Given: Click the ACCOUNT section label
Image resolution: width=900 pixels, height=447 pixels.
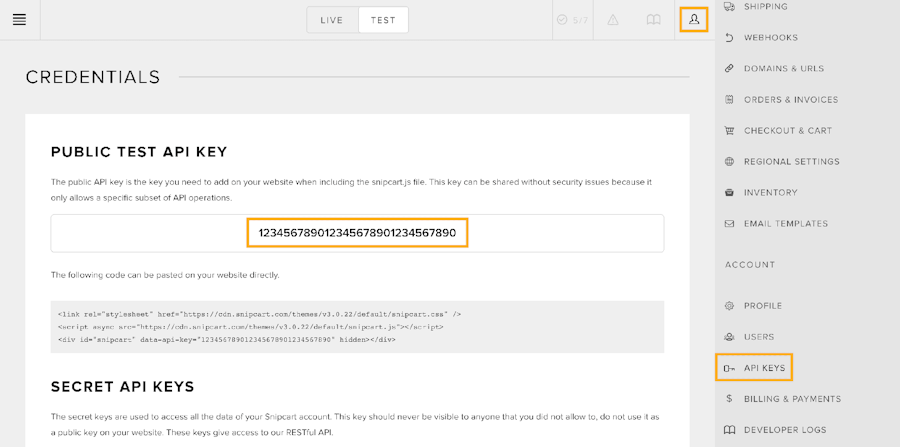Looking at the screenshot, I should click(750, 265).
